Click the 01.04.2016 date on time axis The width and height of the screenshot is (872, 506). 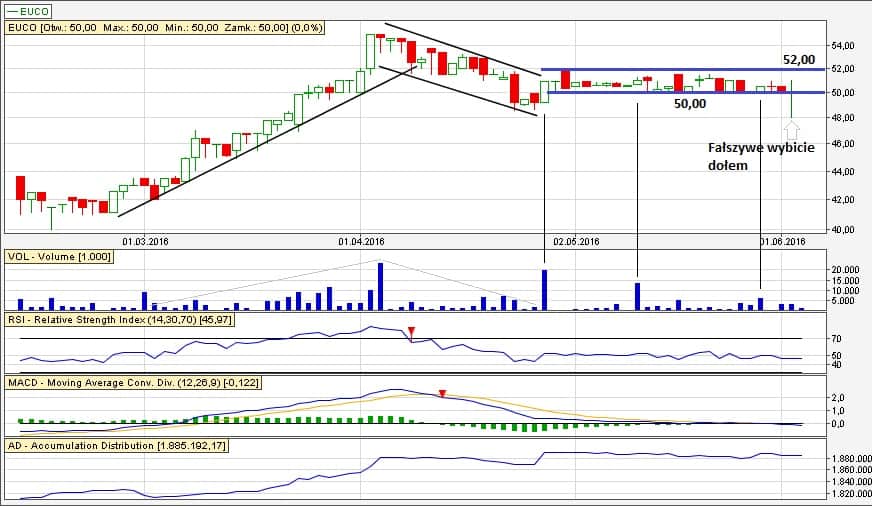click(x=361, y=241)
